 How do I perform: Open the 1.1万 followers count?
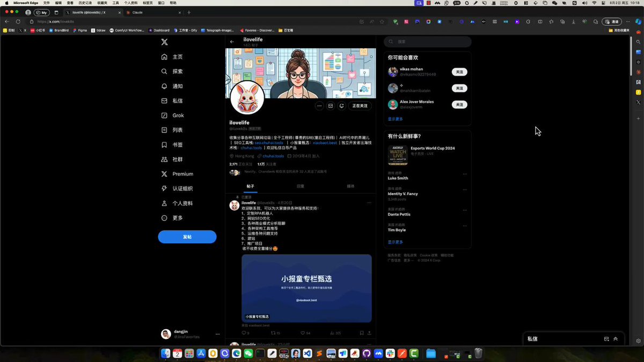tap(267, 164)
